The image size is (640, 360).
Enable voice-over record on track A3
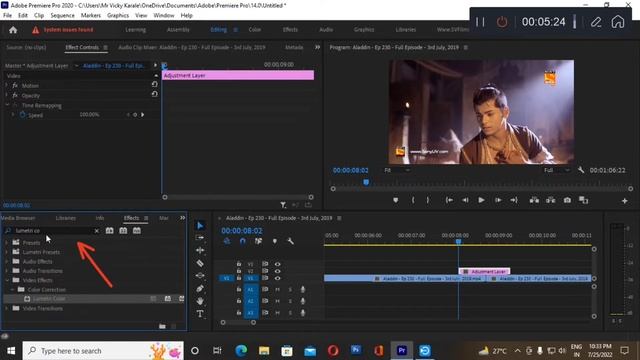(303, 313)
